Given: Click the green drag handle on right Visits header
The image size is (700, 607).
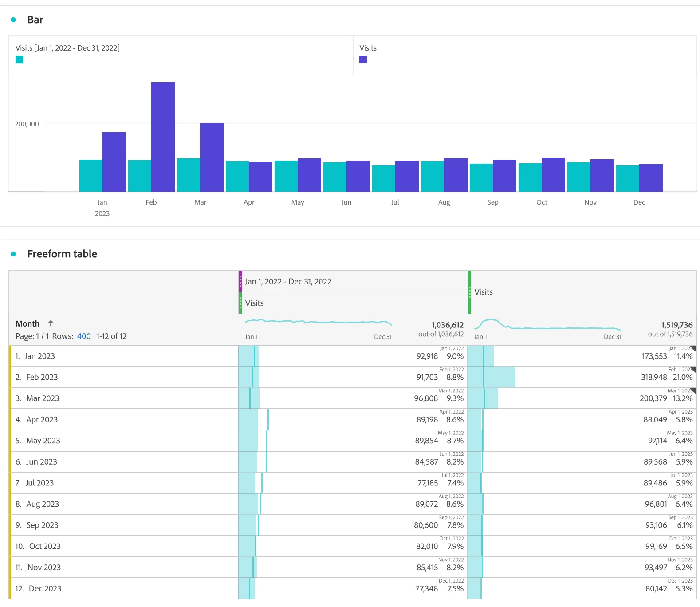Looking at the screenshot, I should [469, 292].
